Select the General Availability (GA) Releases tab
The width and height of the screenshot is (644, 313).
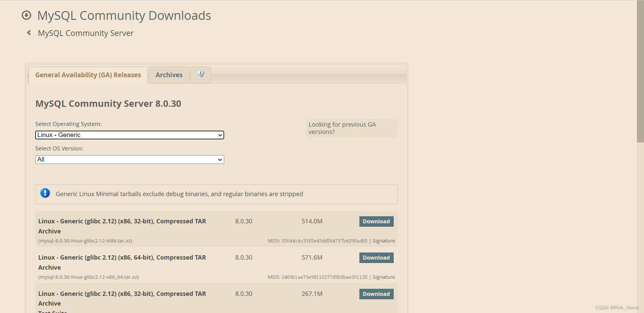[88, 75]
